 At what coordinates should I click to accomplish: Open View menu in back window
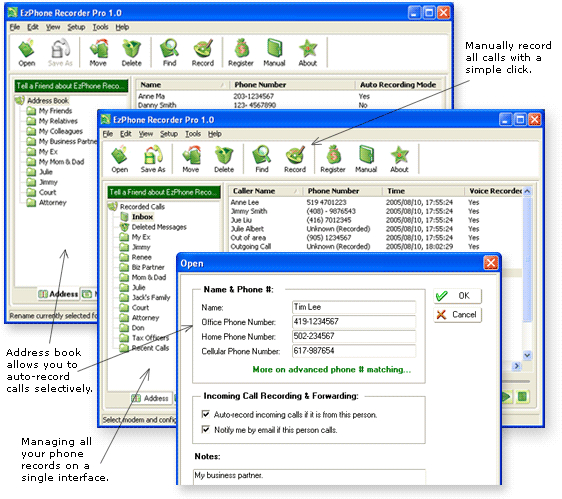coord(53,27)
